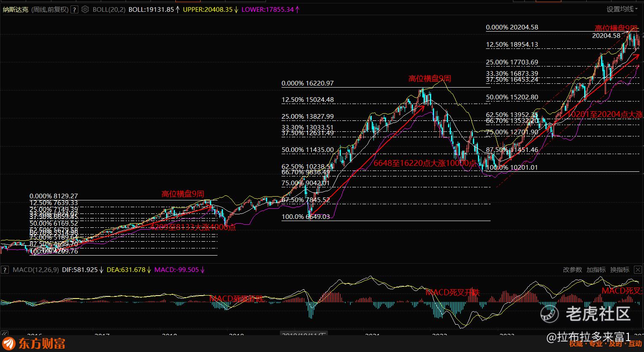Click 高位横盘9周 note above the 16220 peak

pyautogui.click(x=430, y=78)
